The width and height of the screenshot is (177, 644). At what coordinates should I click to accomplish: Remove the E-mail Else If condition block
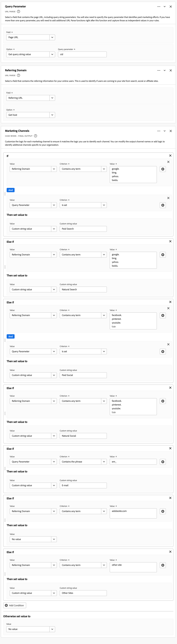(170, 448)
